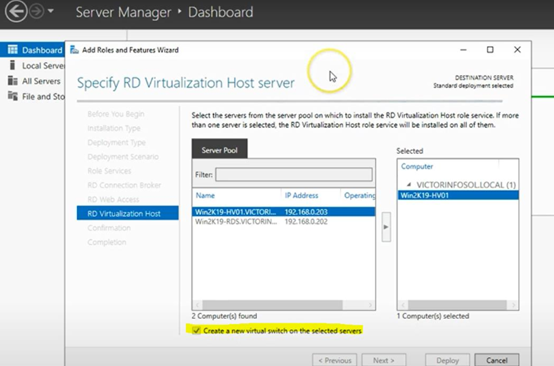
Task: Click the server pool horizontal scrollbar
Action: pyautogui.click(x=272, y=305)
